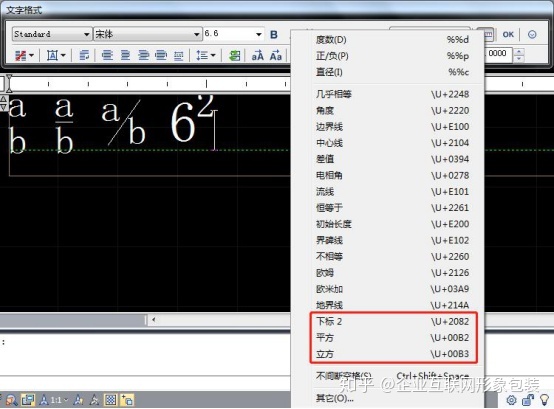This screenshot has width=554, height=409.
Task: Toggle the toolbar lock icon in status bar
Action: pos(528,400)
